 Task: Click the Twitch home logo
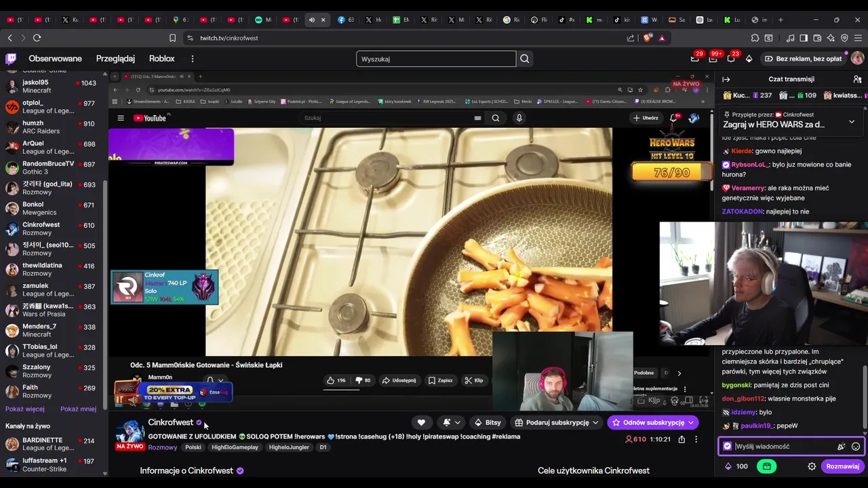pos(11,59)
